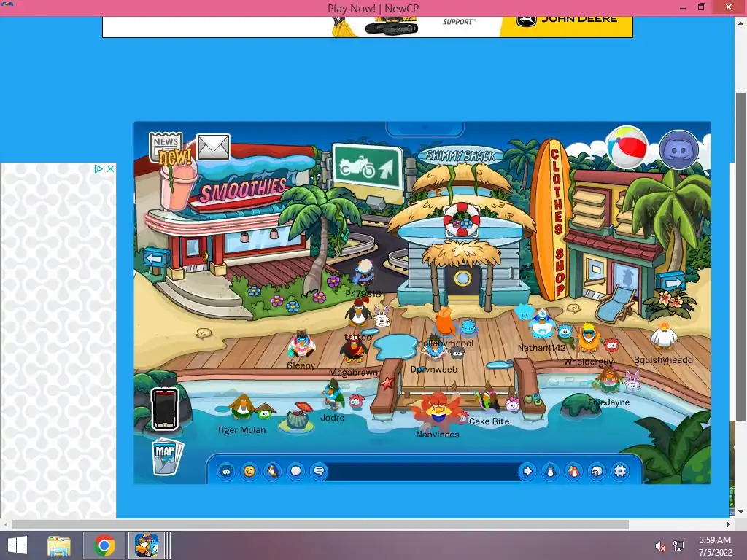747x560 pixels.
Task: Select penguin Cake Bite
Action: (x=488, y=402)
